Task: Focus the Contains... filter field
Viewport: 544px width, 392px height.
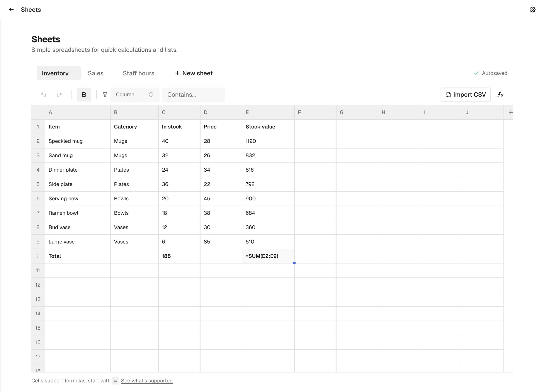Action: 193,95
